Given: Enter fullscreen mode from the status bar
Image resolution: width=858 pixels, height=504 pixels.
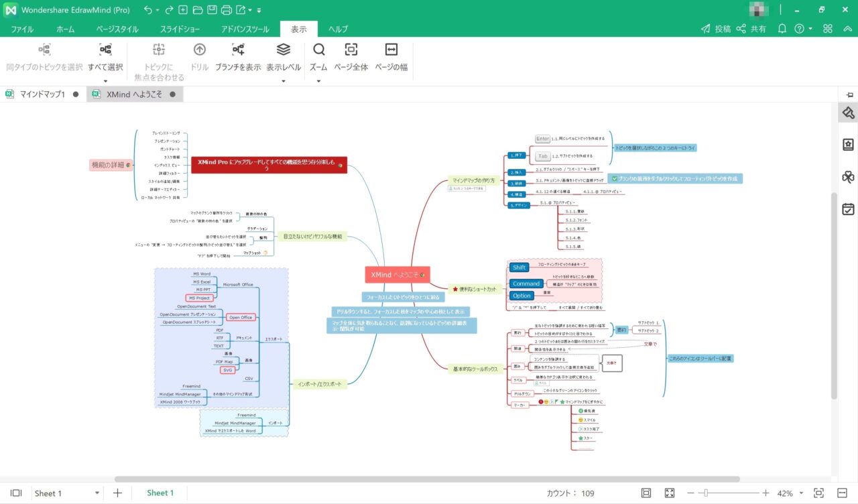Looking at the screenshot, I should tap(669, 493).
